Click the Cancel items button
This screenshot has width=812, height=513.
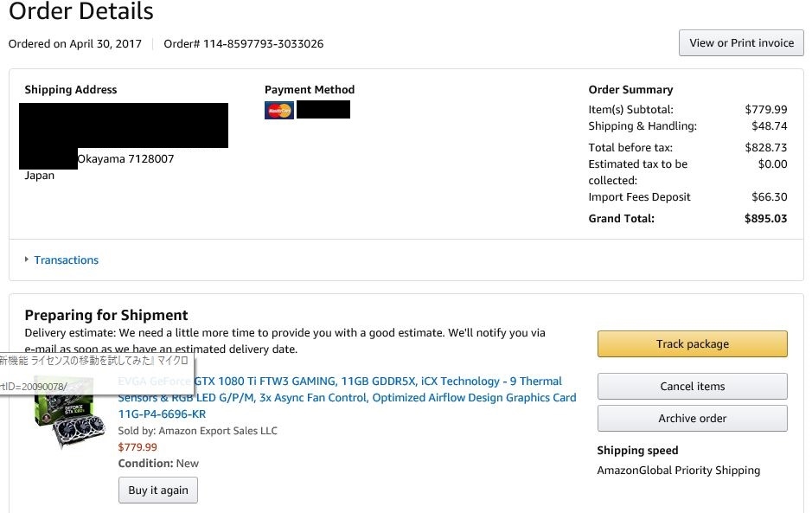click(x=692, y=386)
